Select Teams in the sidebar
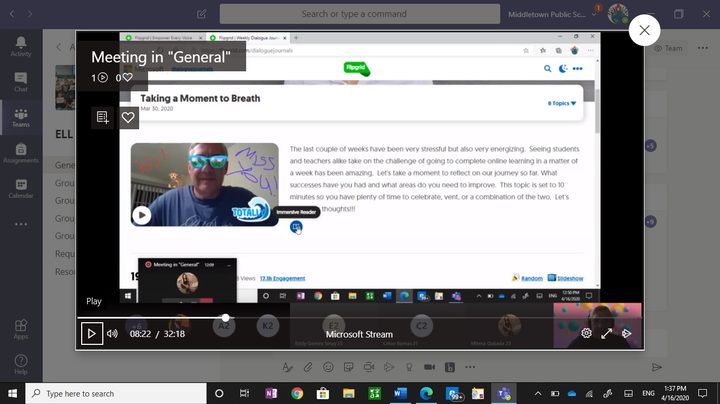The width and height of the screenshot is (720, 404). coord(21,118)
